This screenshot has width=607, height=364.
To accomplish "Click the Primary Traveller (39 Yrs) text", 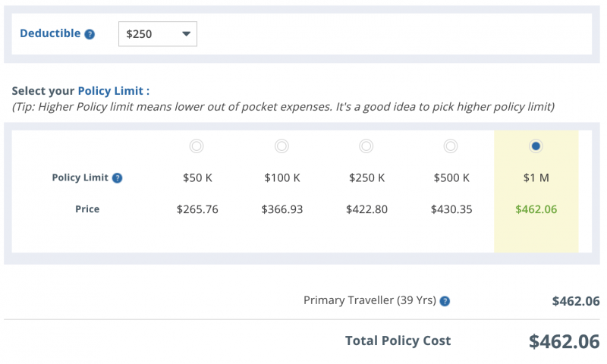I will click(x=370, y=300).
